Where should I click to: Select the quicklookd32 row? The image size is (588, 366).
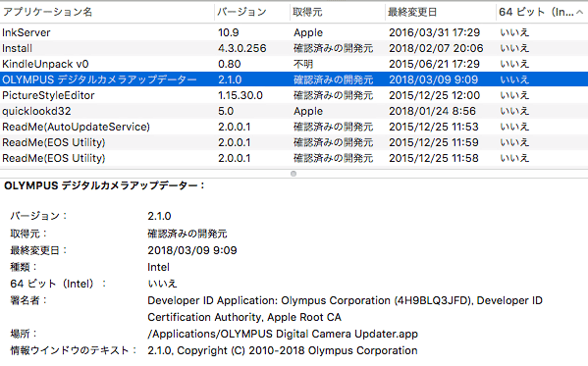[294, 111]
